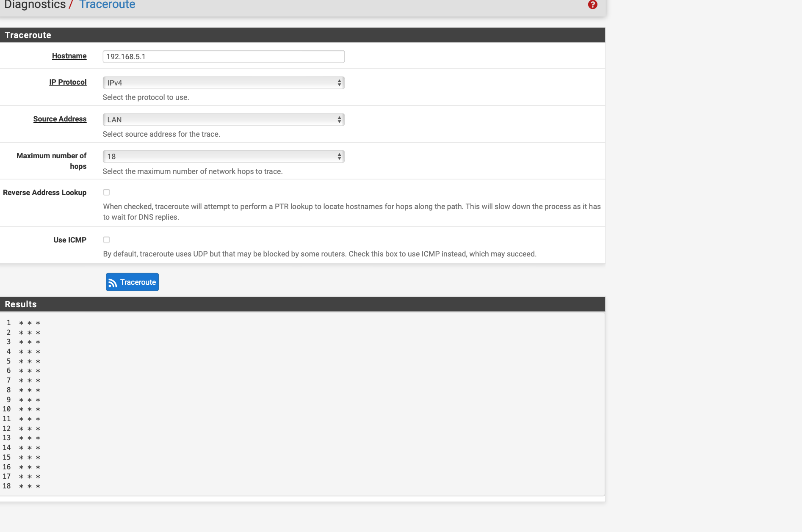Click the Traceroute panel heading
This screenshot has width=802, height=532.
(28, 35)
